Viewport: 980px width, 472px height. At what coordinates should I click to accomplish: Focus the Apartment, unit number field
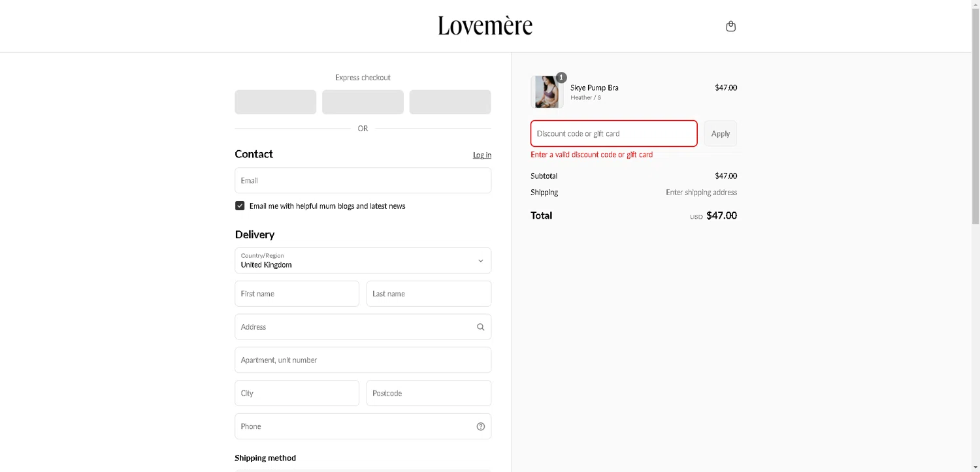(x=363, y=360)
